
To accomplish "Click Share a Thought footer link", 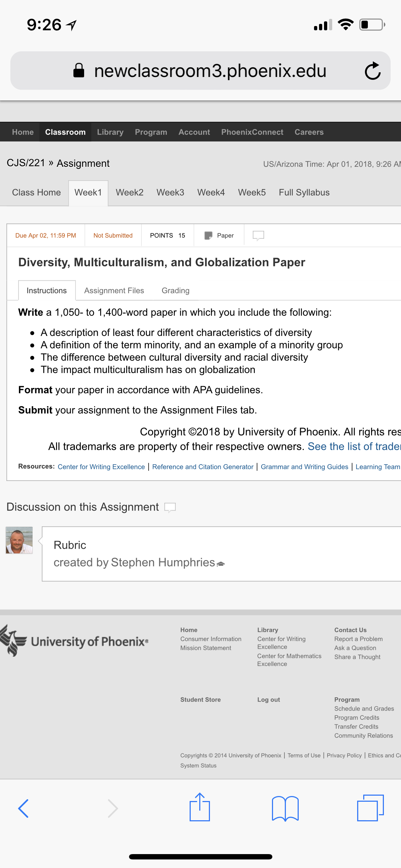I will pos(357,657).
